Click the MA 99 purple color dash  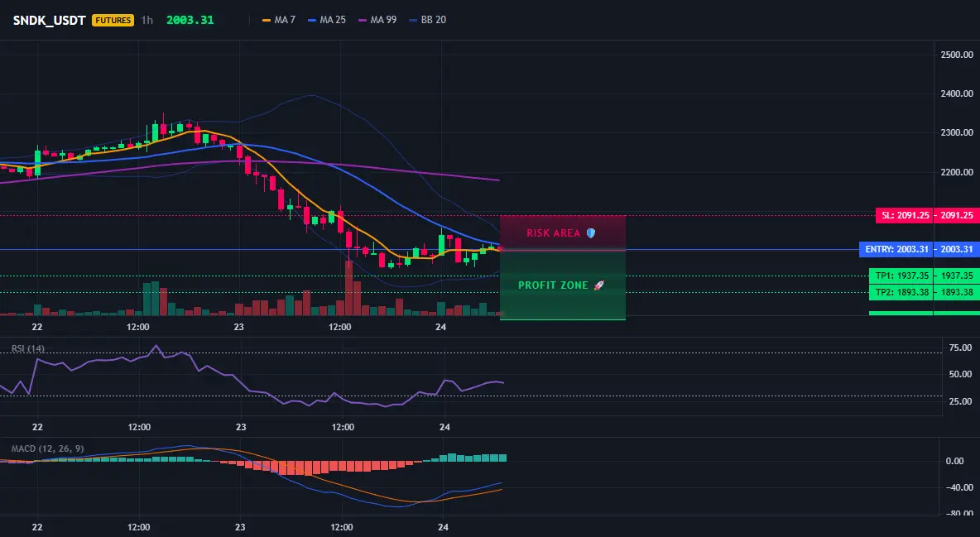[363, 20]
